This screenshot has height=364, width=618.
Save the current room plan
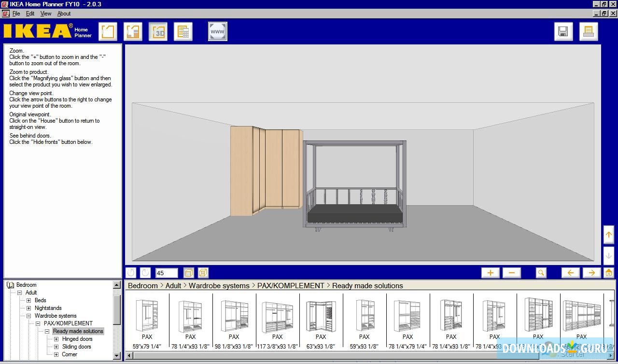point(563,31)
